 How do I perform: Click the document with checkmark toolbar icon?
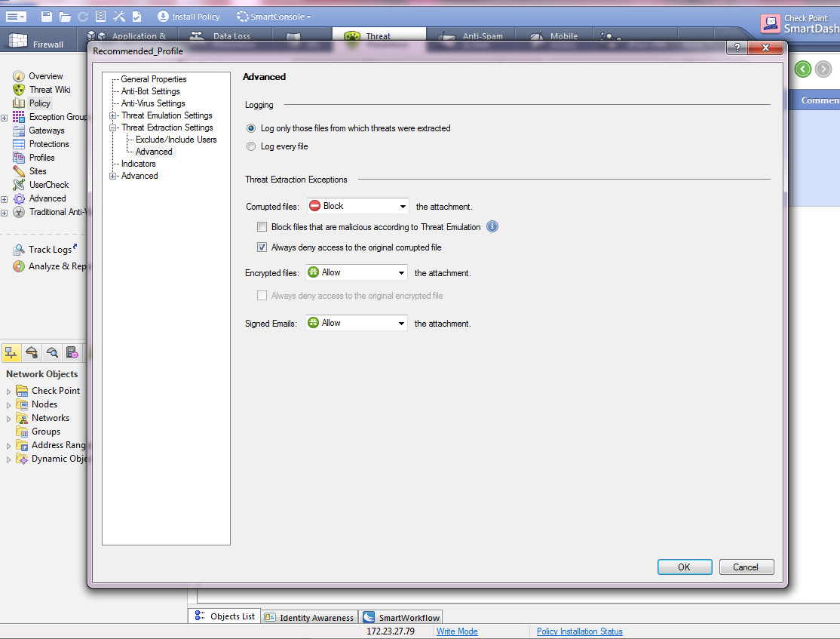click(137, 17)
